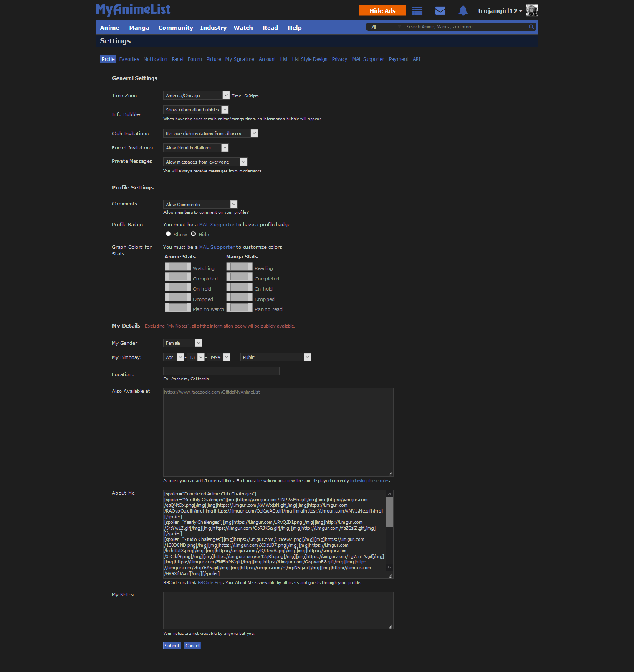Open the notifications bell icon

[x=463, y=11]
